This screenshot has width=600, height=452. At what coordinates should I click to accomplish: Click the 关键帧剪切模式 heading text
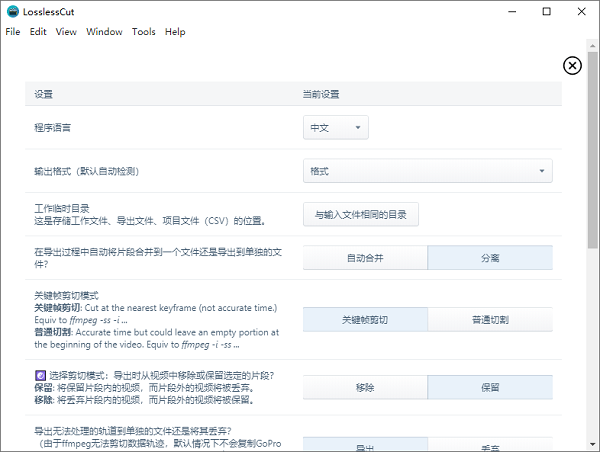tap(66, 295)
